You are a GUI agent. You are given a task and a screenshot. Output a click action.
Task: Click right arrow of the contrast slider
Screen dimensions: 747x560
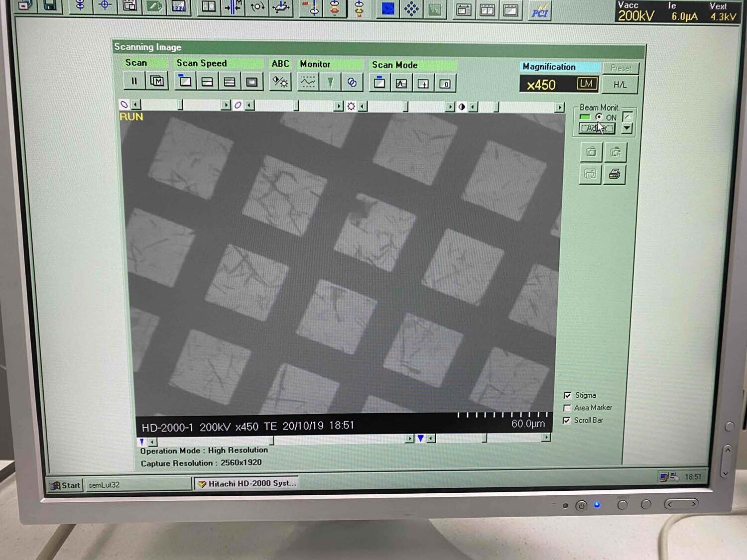(560, 108)
